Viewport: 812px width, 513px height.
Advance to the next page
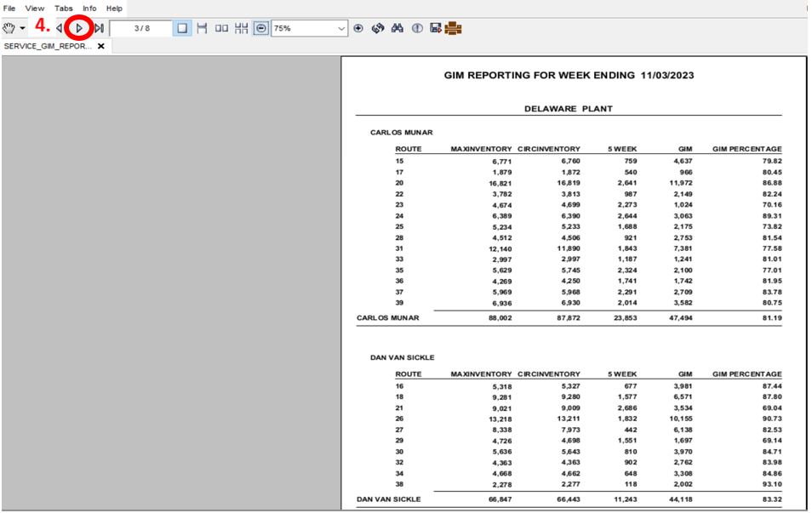[x=79, y=28]
